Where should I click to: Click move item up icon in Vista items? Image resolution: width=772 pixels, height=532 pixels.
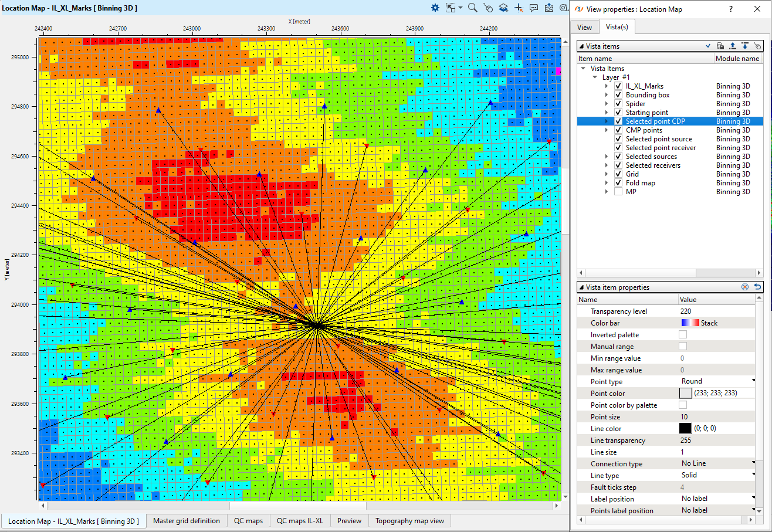(x=732, y=46)
